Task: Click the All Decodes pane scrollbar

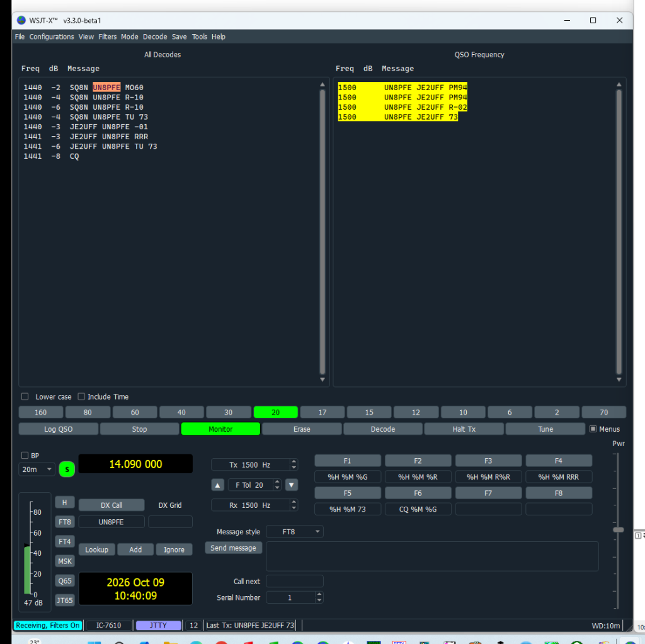Action: coord(322,232)
